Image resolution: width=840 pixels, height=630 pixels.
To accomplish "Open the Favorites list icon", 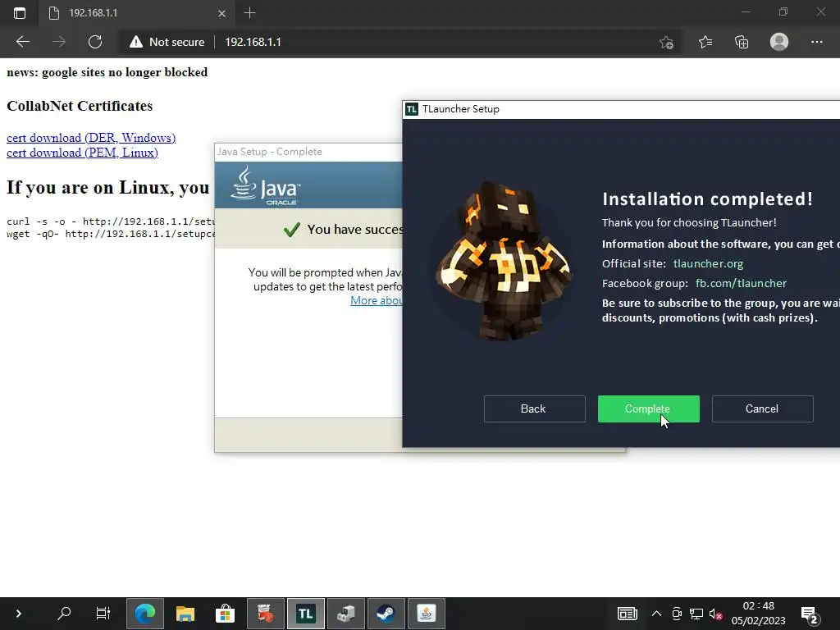I will (x=705, y=42).
